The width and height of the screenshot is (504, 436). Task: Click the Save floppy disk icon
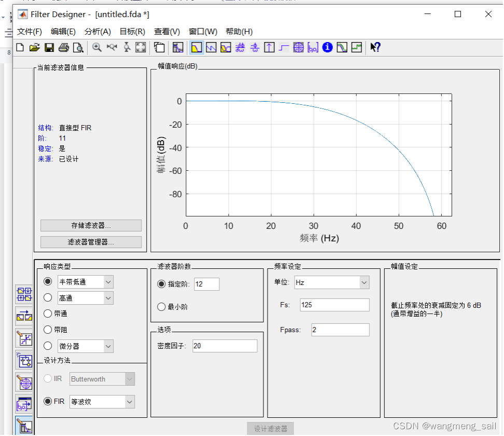(x=49, y=48)
